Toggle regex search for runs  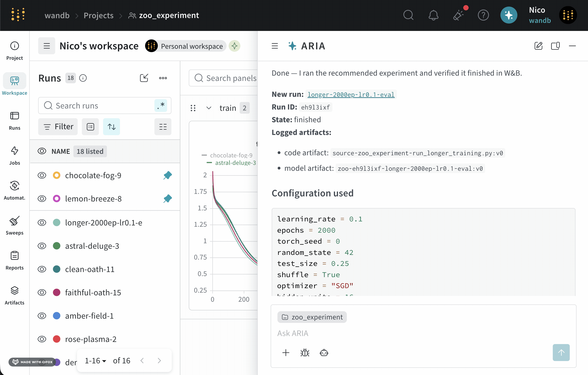point(161,106)
